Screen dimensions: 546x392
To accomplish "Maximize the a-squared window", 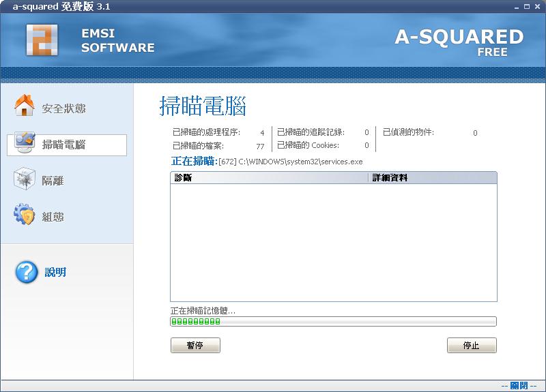I will tap(527, 7).
